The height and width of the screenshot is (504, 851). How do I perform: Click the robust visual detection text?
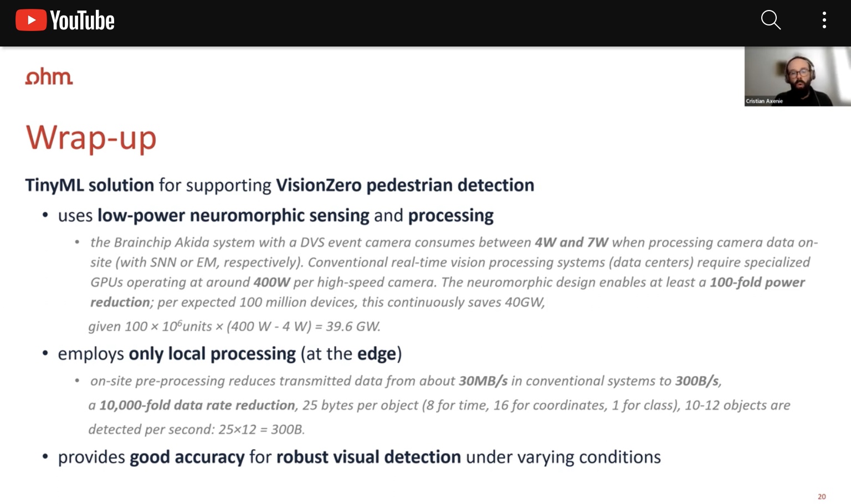[x=368, y=457]
